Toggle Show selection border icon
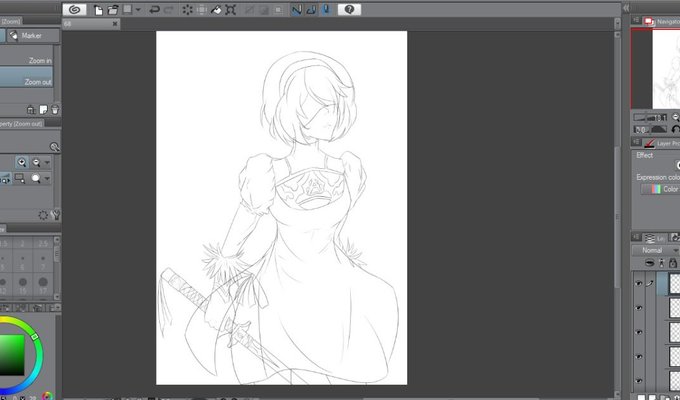The width and height of the screenshot is (680, 400). pos(278,10)
